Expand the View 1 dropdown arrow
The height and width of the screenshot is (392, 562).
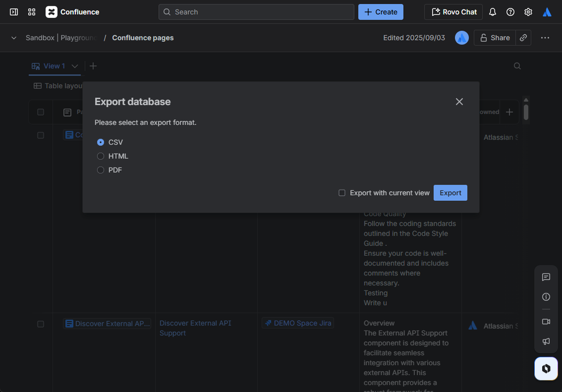(75, 66)
